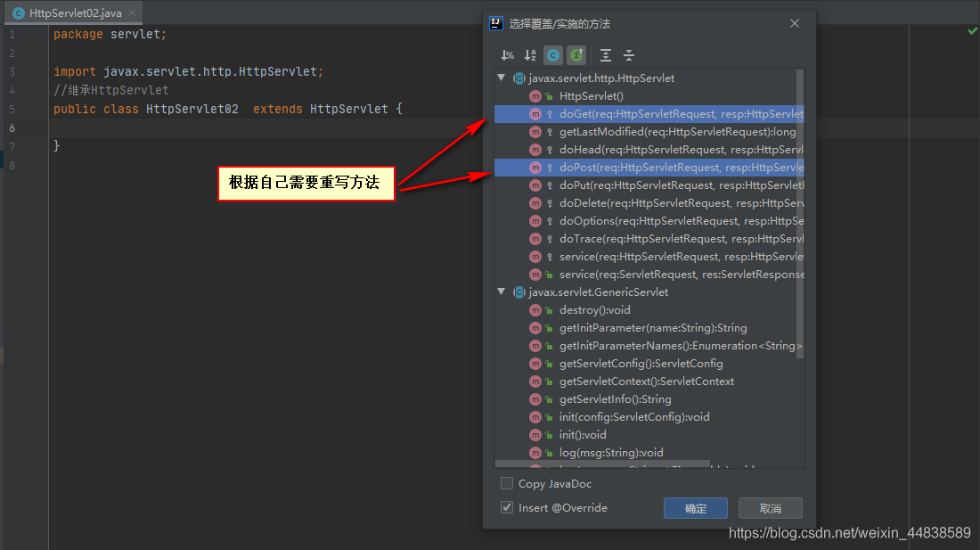Toggle show classes button in toolbar
The height and width of the screenshot is (550, 980).
pyautogui.click(x=553, y=55)
